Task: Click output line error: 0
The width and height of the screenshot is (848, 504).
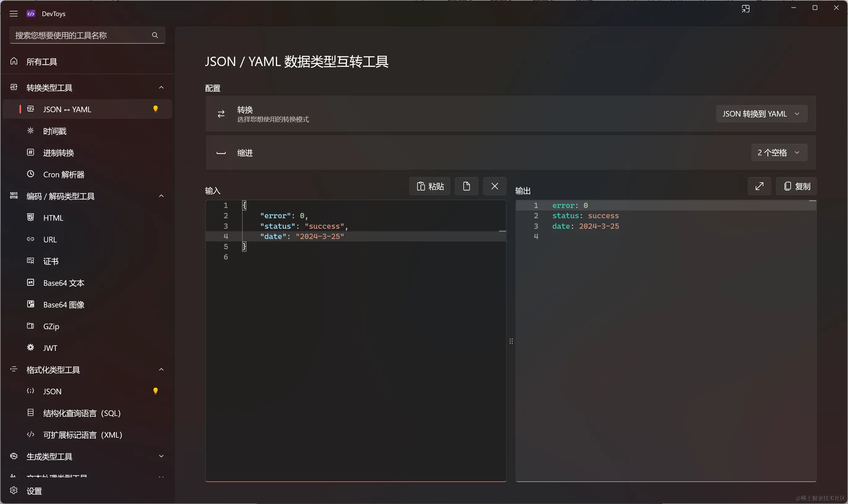Action: pyautogui.click(x=570, y=206)
